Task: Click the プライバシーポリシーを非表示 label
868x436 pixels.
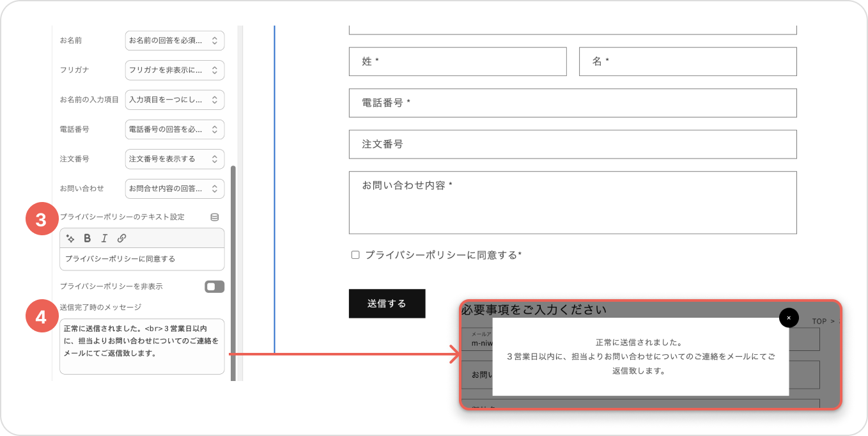Action: tap(111, 286)
